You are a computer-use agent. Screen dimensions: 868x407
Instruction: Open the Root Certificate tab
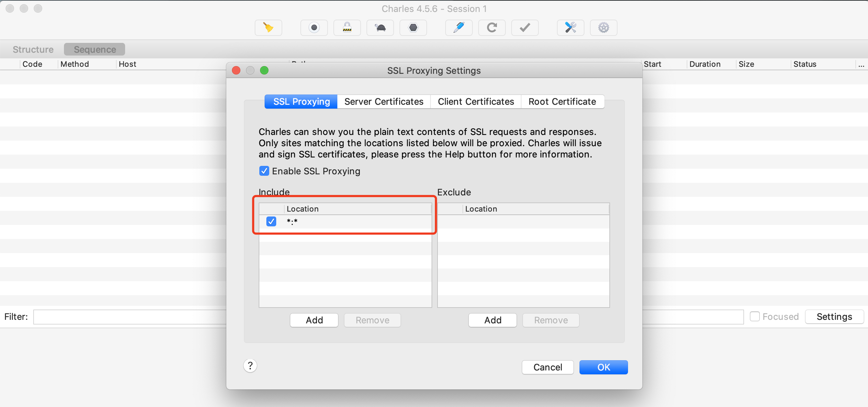(x=562, y=102)
